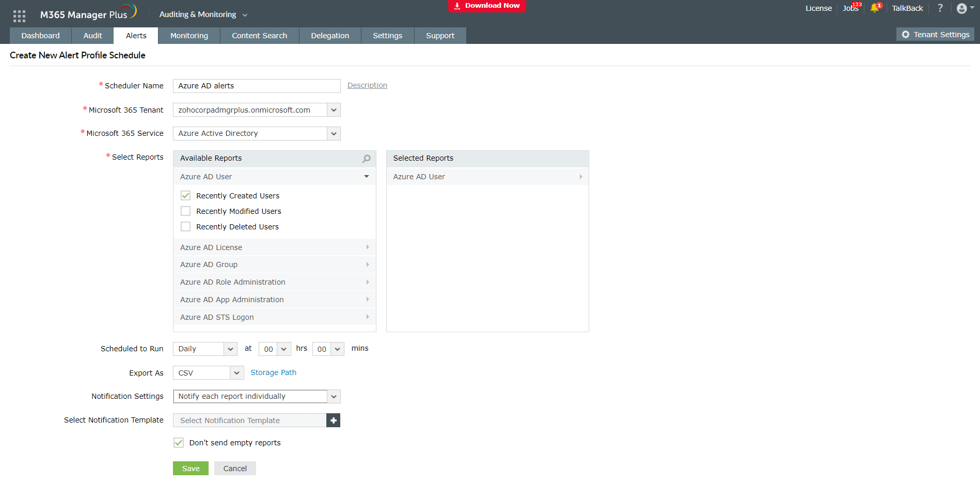Image resolution: width=980 pixels, height=483 pixels.
Task: Open the minutes dropdown
Action: click(328, 349)
